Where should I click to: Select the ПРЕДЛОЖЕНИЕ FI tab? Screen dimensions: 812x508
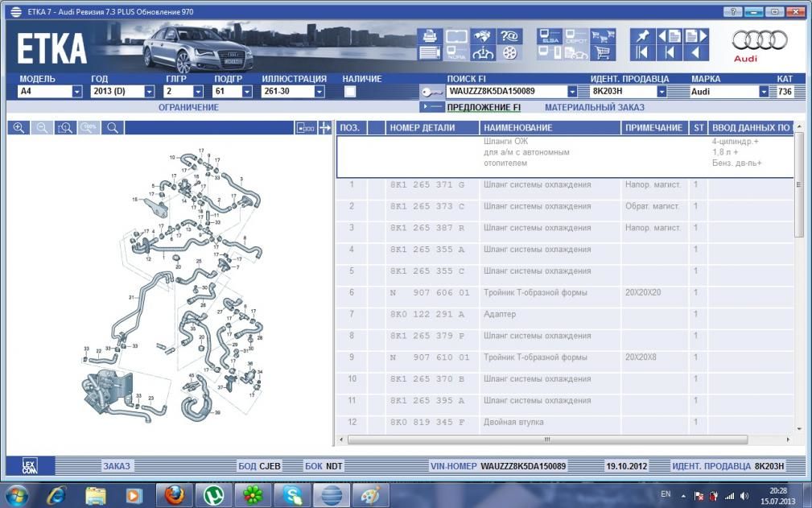484,107
